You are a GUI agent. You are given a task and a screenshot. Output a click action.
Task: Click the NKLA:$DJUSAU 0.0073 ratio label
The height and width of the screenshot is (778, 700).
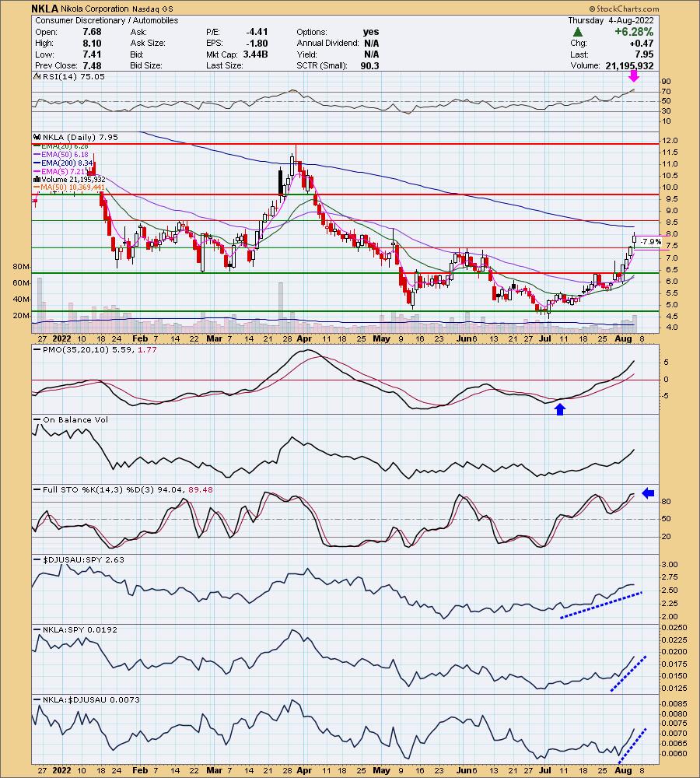(91, 699)
